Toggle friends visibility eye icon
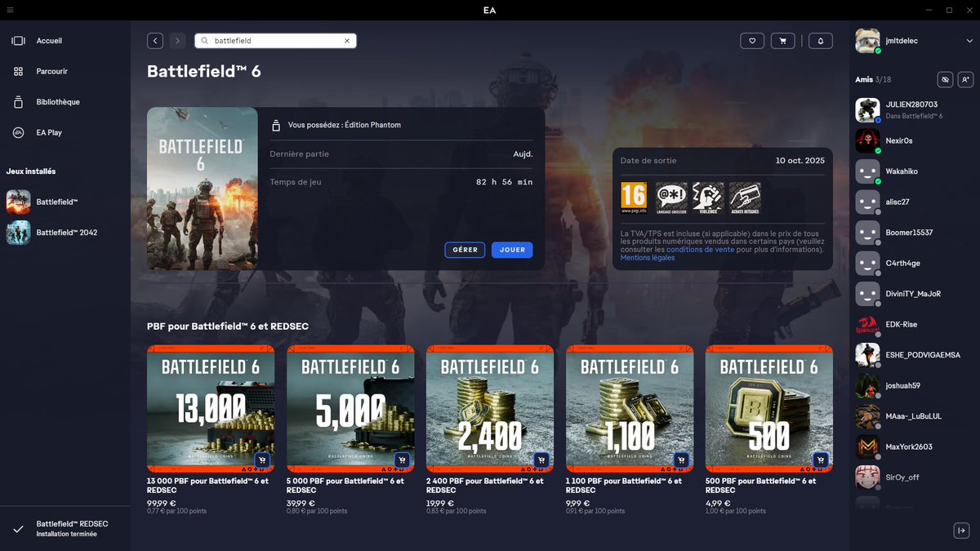The width and height of the screenshot is (980, 551). pyautogui.click(x=945, y=79)
